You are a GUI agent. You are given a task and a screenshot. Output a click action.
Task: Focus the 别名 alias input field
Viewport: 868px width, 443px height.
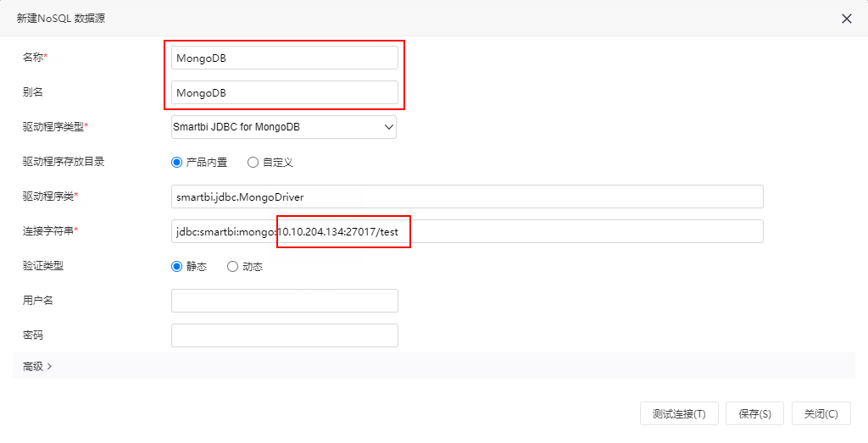pyautogui.click(x=285, y=92)
